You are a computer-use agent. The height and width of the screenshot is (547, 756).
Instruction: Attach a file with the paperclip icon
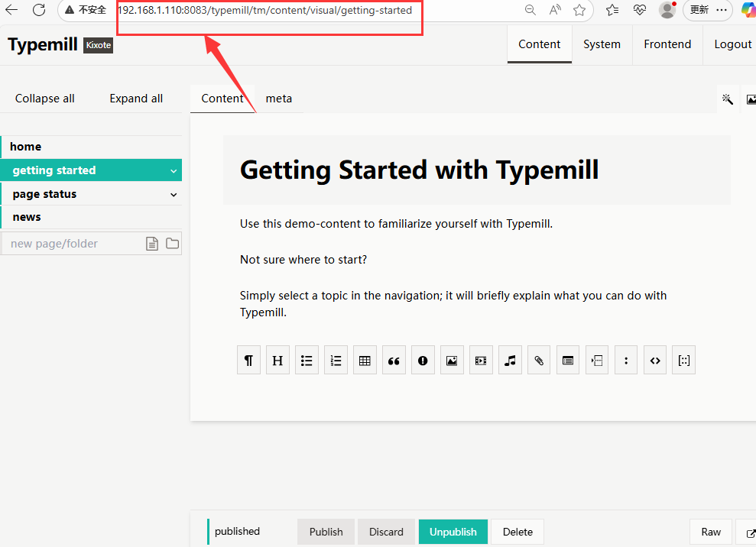(539, 360)
